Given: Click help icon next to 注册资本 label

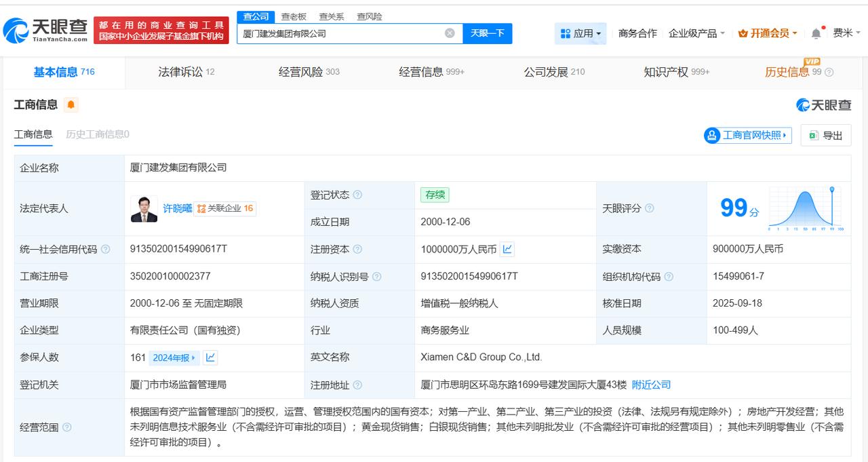Looking at the screenshot, I should (357, 249).
